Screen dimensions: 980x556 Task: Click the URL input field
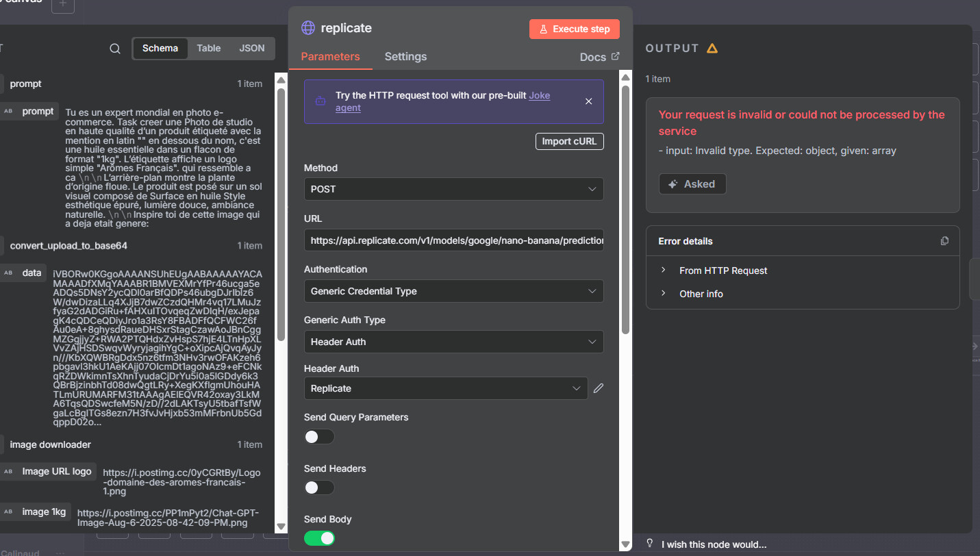453,240
